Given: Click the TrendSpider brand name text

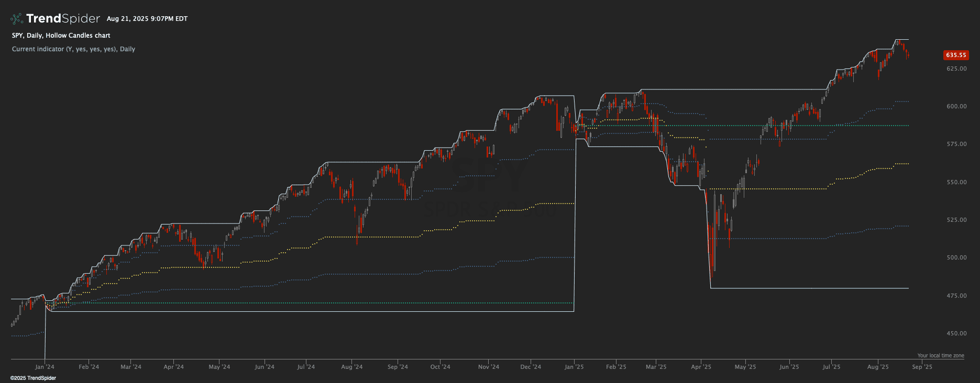Looking at the screenshot, I should pos(63,19).
